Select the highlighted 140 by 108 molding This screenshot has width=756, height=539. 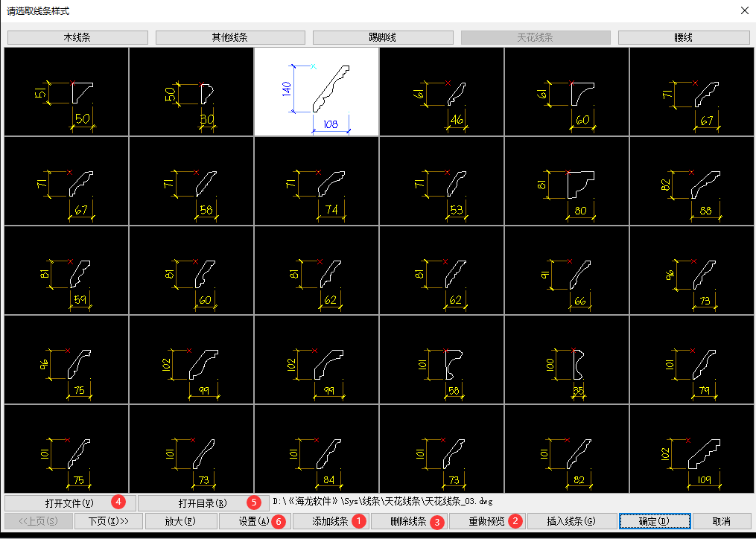317,92
